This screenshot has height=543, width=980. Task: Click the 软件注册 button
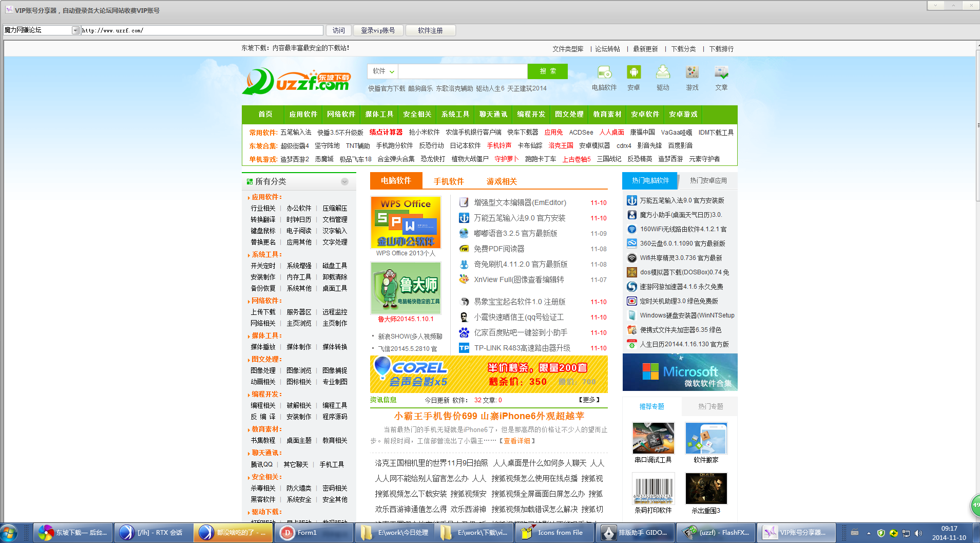(430, 30)
